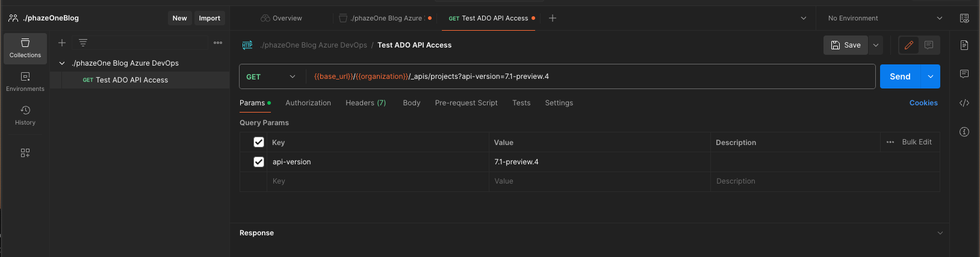This screenshot has height=257, width=980.
Task: Open the No Environment selector
Action: 885,18
